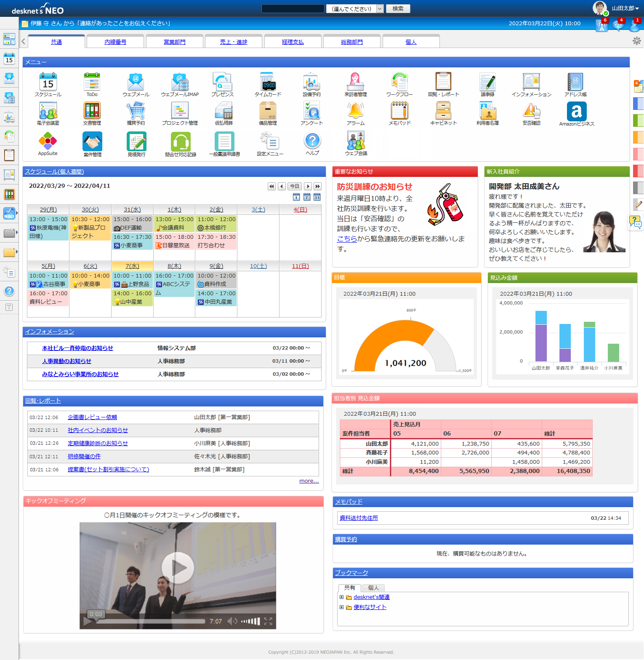Open the ワークフロー icon
644x660 pixels.
399,82
